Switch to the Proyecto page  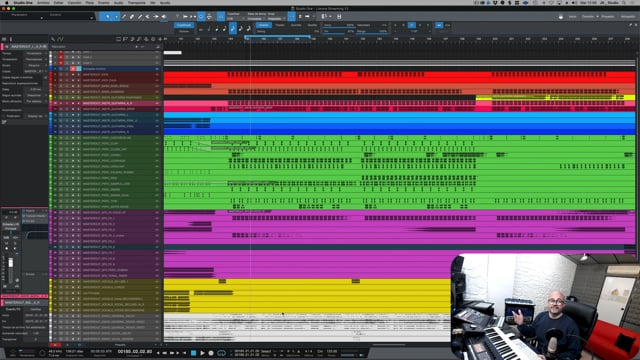(x=607, y=17)
